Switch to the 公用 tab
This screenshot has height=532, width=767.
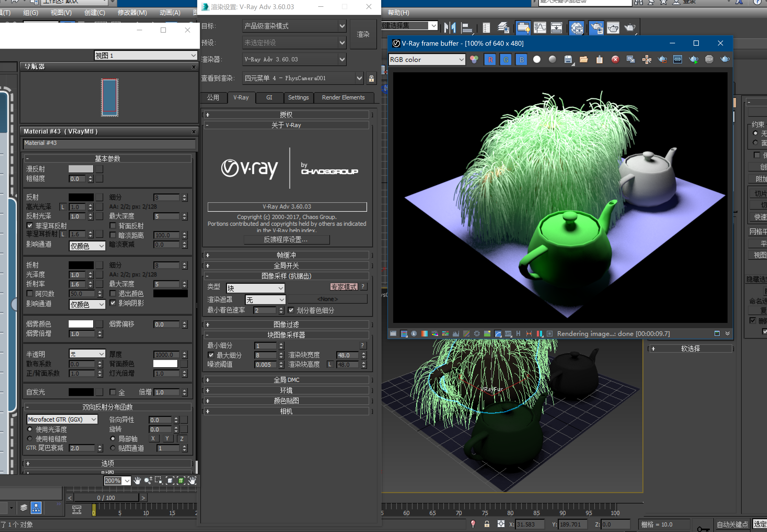pos(213,98)
